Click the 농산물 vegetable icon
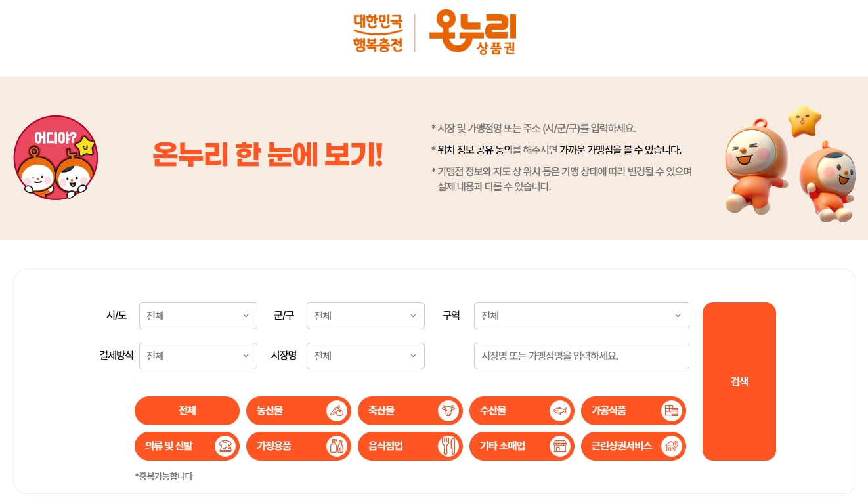Screen dimensions: 868x500 tap(336, 411)
